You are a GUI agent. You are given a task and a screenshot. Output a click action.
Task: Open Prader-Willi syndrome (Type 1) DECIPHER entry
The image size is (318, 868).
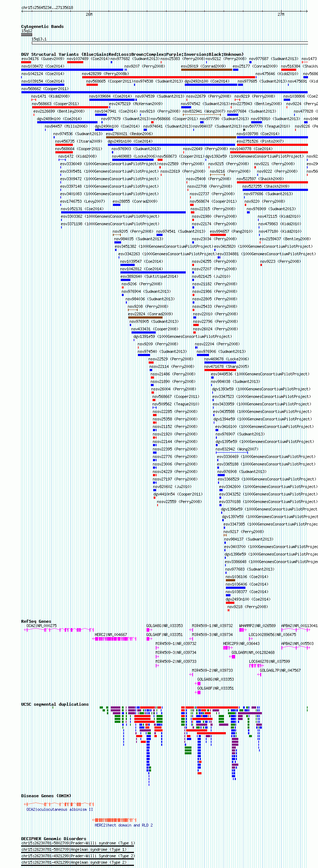click(78, 843)
